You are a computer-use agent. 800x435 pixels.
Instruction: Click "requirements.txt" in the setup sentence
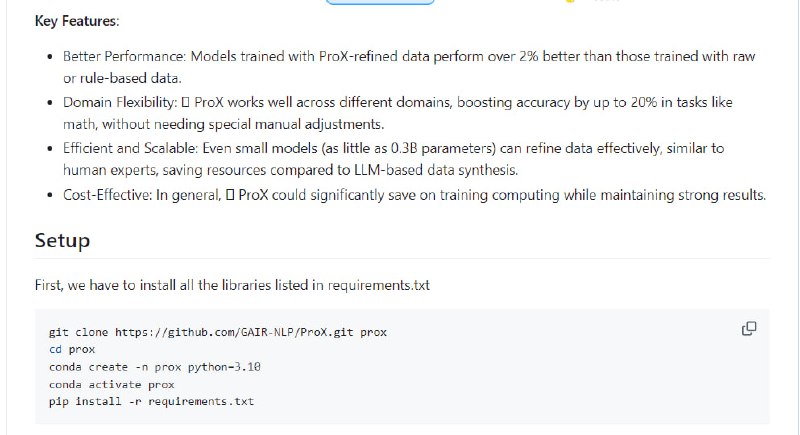click(x=378, y=285)
